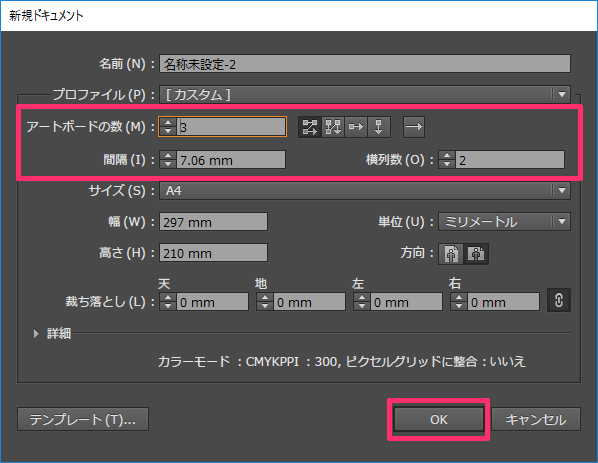Click the キャンセル button
This screenshot has width=598, height=463.
coord(536,419)
